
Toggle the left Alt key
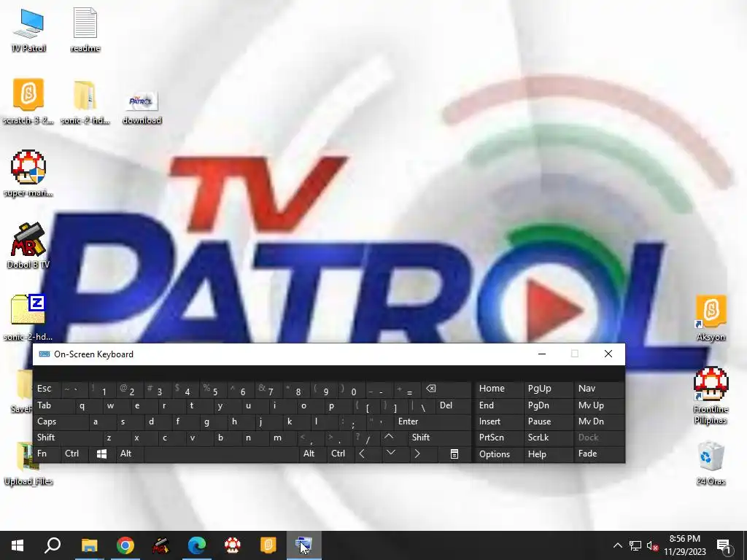[129, 454]
